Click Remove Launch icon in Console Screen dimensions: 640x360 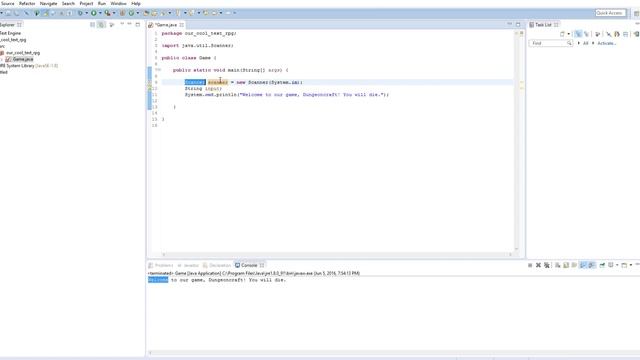click(x=538, y=265)
